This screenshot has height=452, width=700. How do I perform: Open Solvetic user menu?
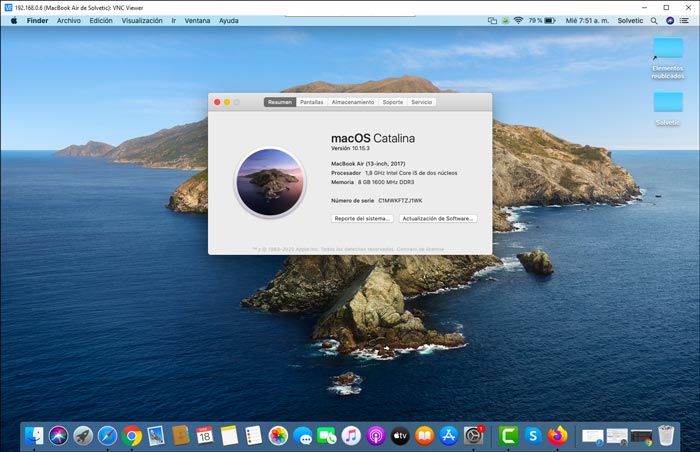[630, 21]
